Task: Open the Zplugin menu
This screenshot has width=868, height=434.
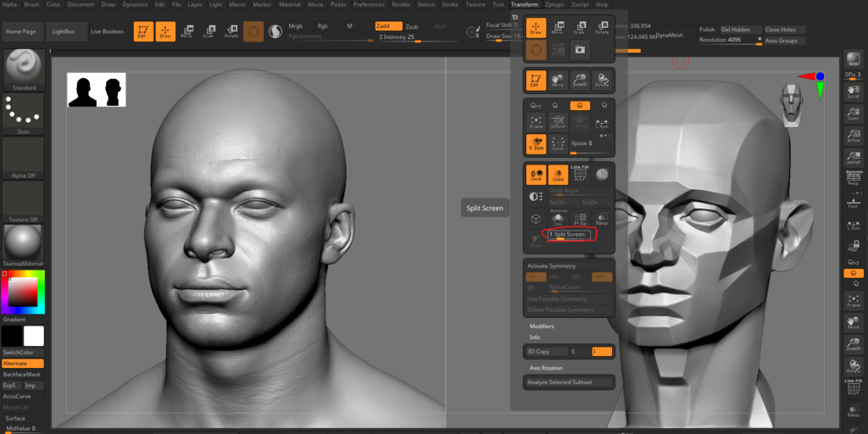Action: click(x=554, y=4)
